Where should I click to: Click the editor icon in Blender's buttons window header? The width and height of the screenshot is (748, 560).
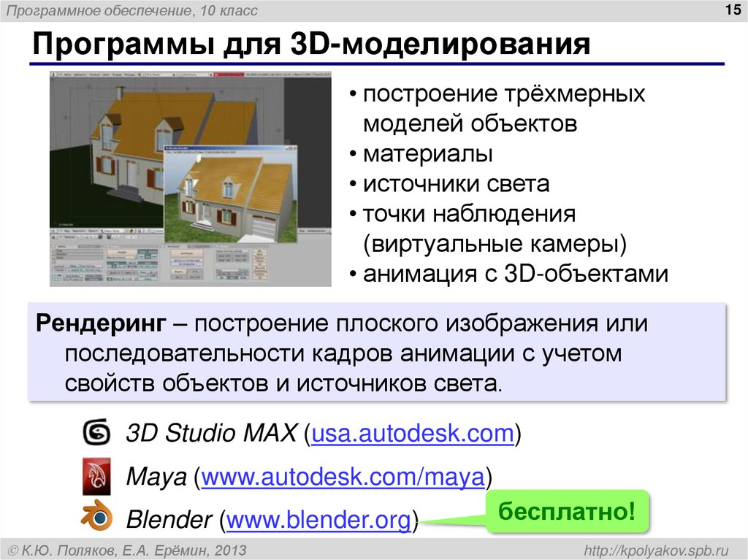click(53, 237)
